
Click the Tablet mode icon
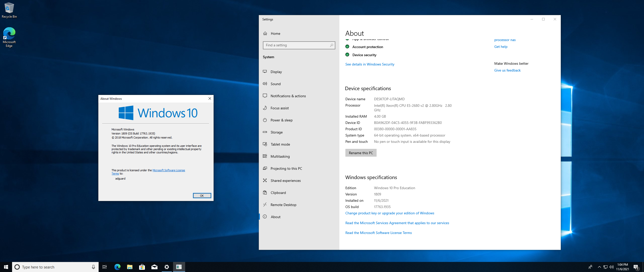265,144
